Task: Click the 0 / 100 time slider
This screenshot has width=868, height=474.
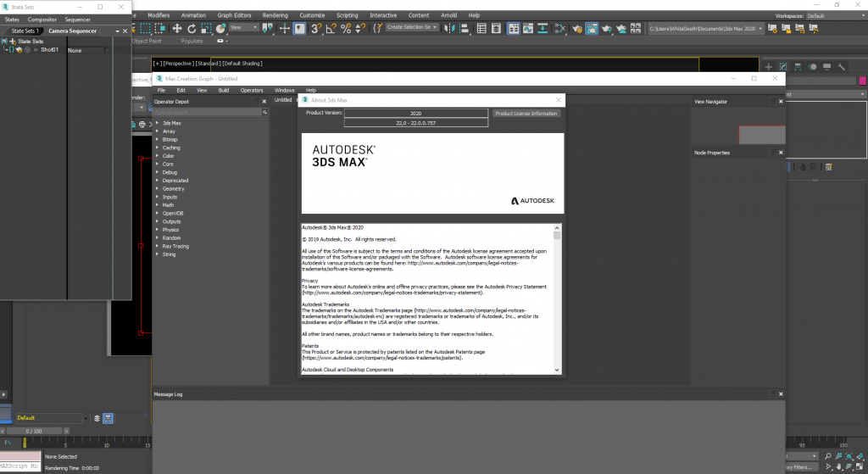Action: [34, 431]
